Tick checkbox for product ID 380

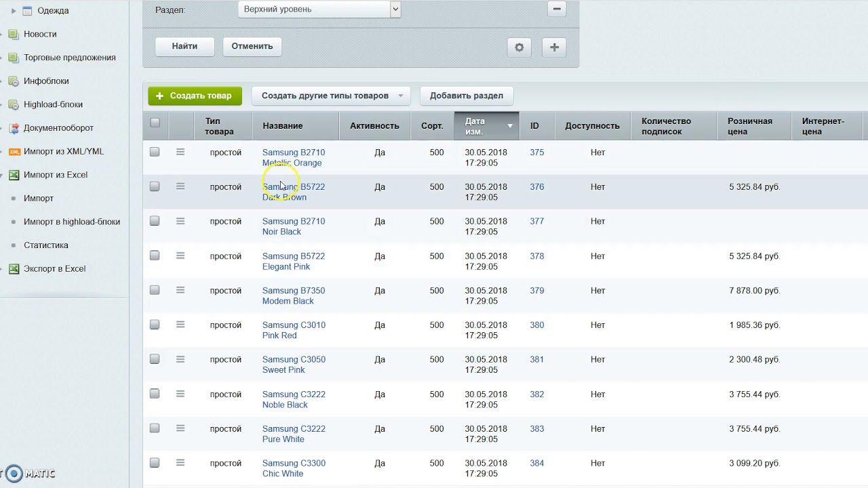[x=155, y=325]
